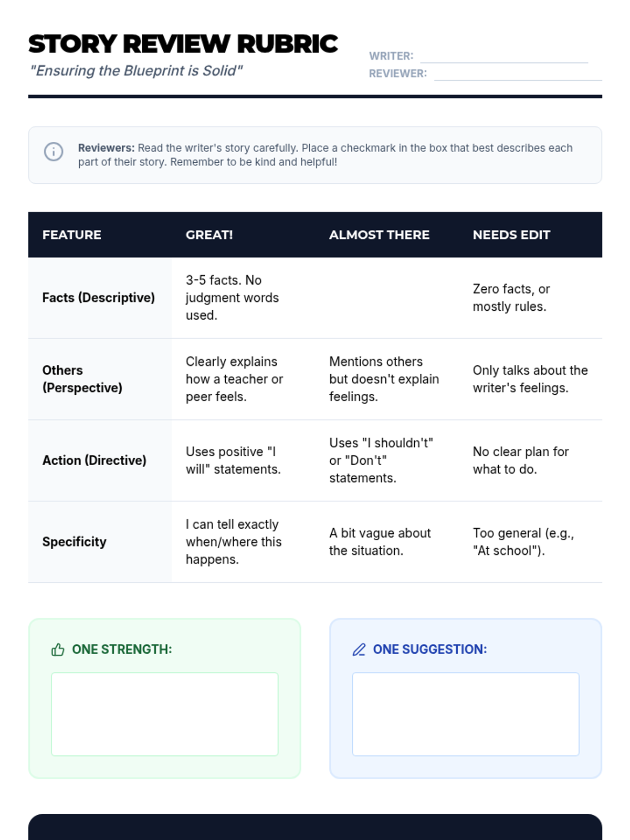
Task: Click the pencil suggestion icon
Action: (359, 650)
